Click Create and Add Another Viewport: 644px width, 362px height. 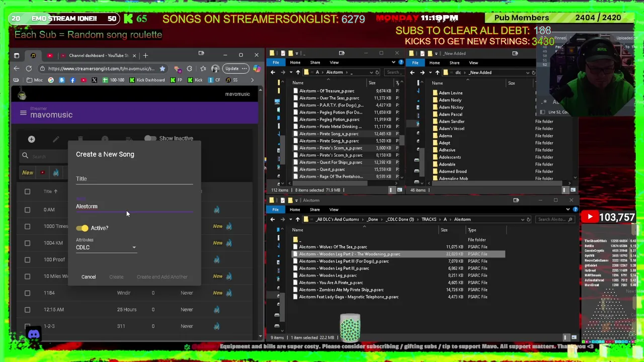162,277
